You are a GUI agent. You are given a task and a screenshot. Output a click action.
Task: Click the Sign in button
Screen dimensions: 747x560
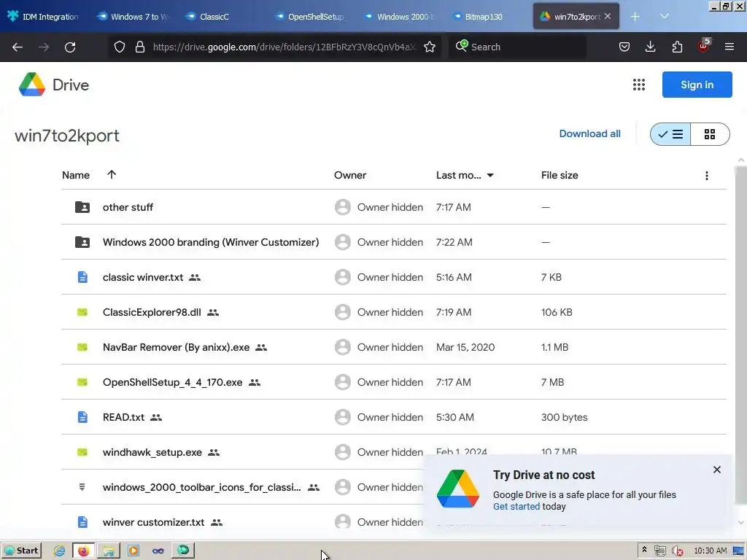click(697, 85)
